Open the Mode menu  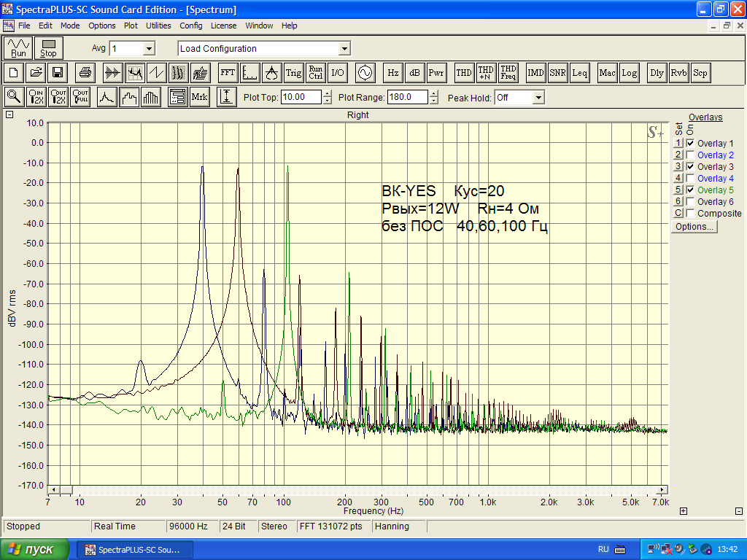[x=70, y=26]
